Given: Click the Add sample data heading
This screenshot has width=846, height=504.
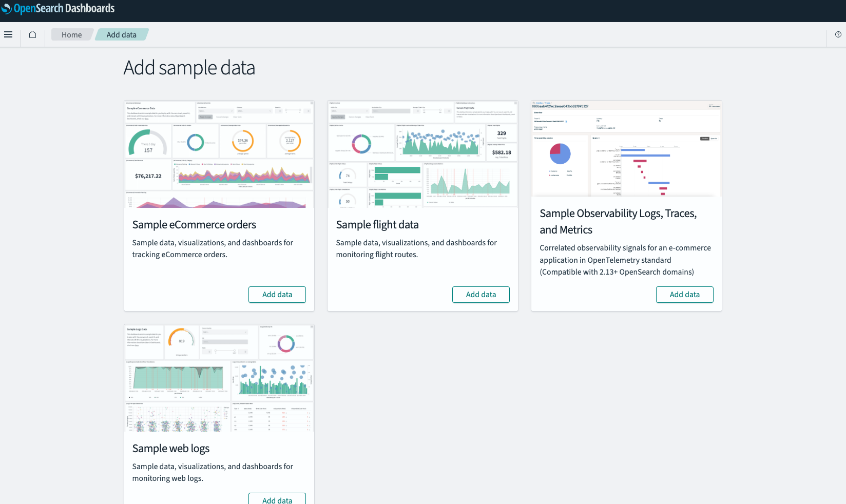Looking at the screenshot, I should [189, 68].
